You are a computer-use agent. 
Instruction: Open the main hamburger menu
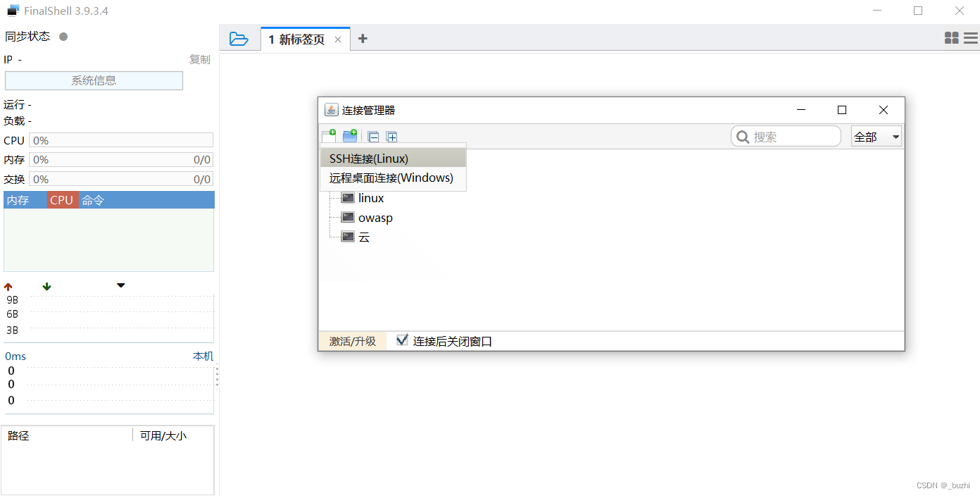[970, 38]
